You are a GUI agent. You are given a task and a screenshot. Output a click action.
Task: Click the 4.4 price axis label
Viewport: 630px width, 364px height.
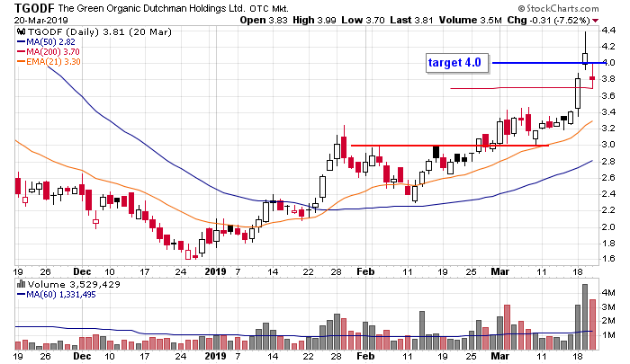point(607,30)
